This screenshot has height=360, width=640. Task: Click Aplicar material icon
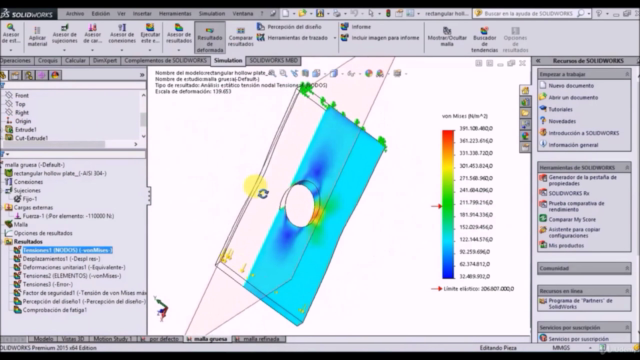37,37
